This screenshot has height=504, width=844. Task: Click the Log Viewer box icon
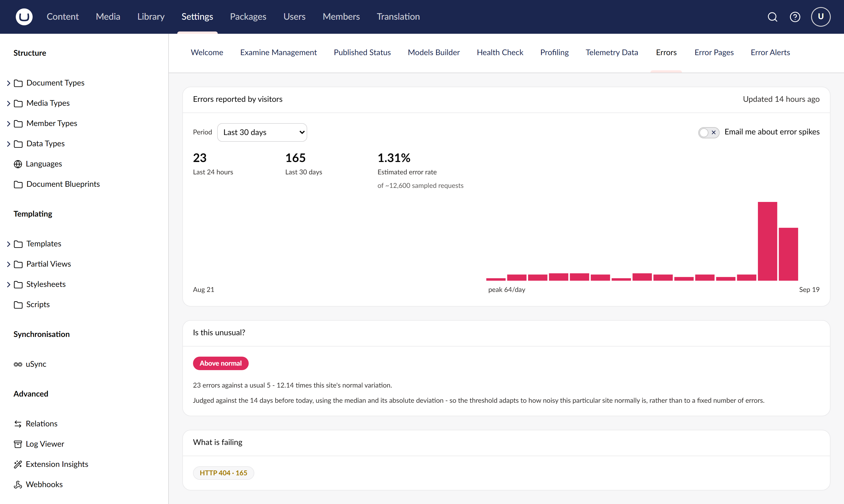pos(18,444)
